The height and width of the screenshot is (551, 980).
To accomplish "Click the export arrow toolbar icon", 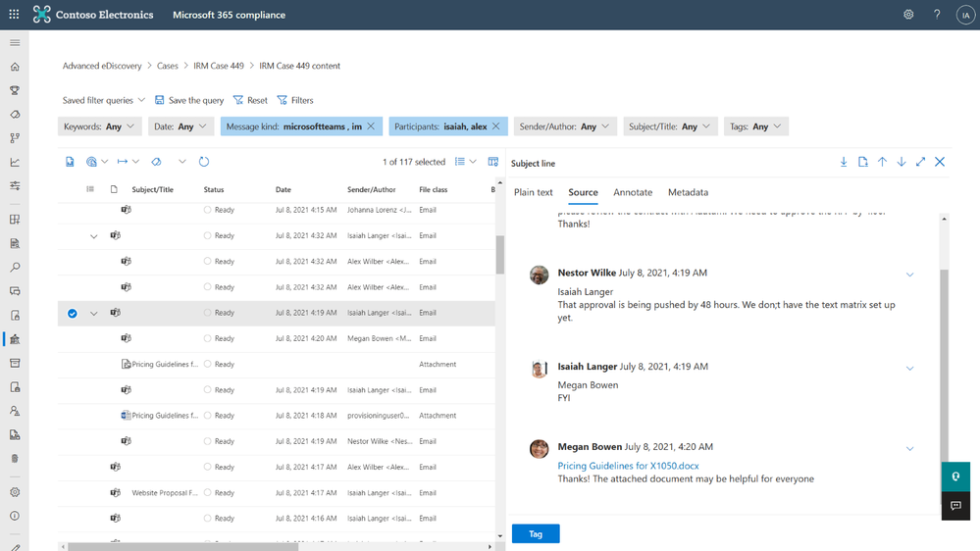I will pyautogui.click(x=123, y=162).
